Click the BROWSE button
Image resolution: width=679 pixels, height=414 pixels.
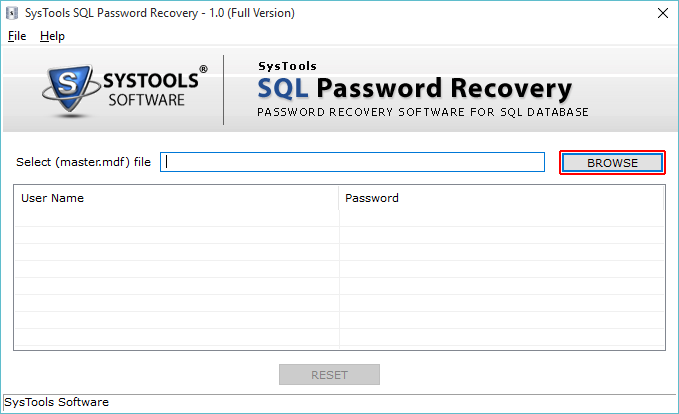[612, 163]
